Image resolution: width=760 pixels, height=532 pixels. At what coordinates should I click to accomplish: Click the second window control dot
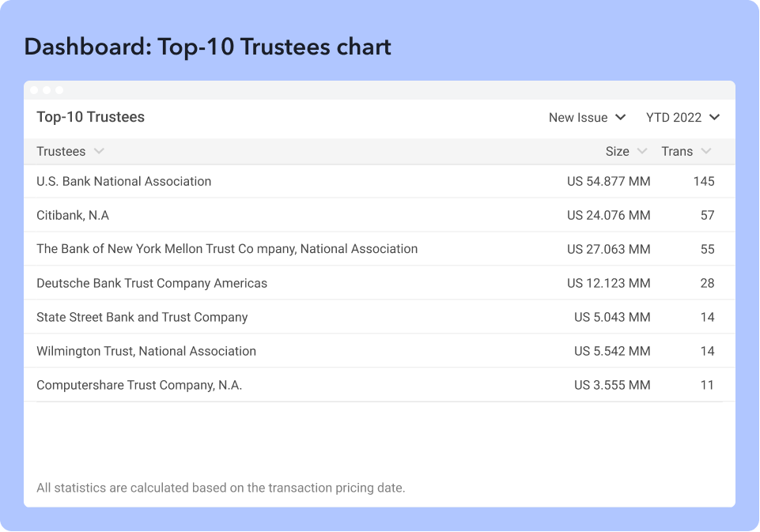coord(47,90)
